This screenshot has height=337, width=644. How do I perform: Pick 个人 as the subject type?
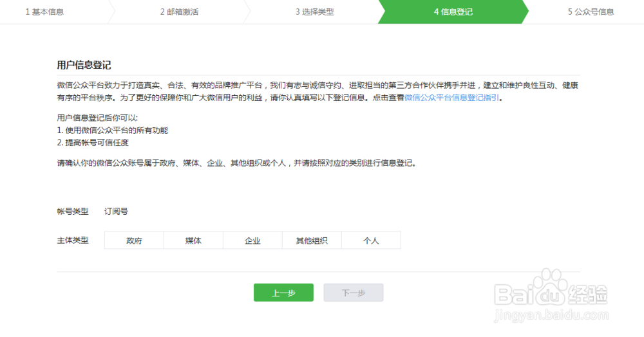[x=371, y=241]
